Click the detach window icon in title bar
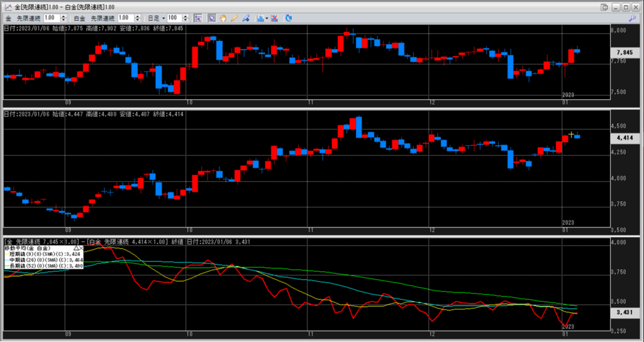 point(604,6)
